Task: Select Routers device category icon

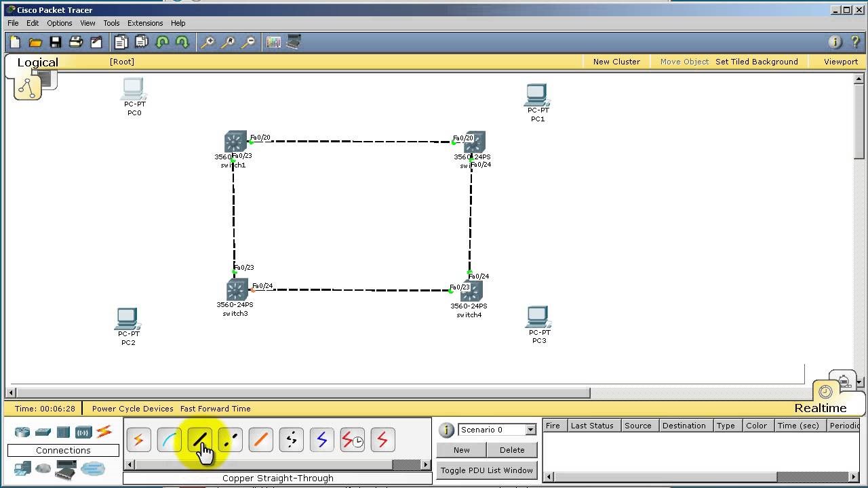Action: 22,432
